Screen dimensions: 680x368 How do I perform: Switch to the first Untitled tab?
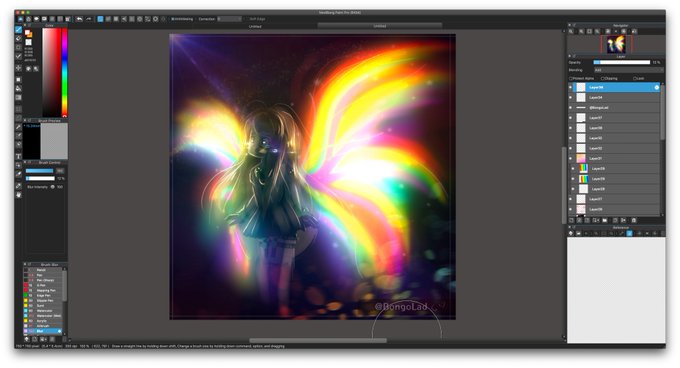coord(255,26)
